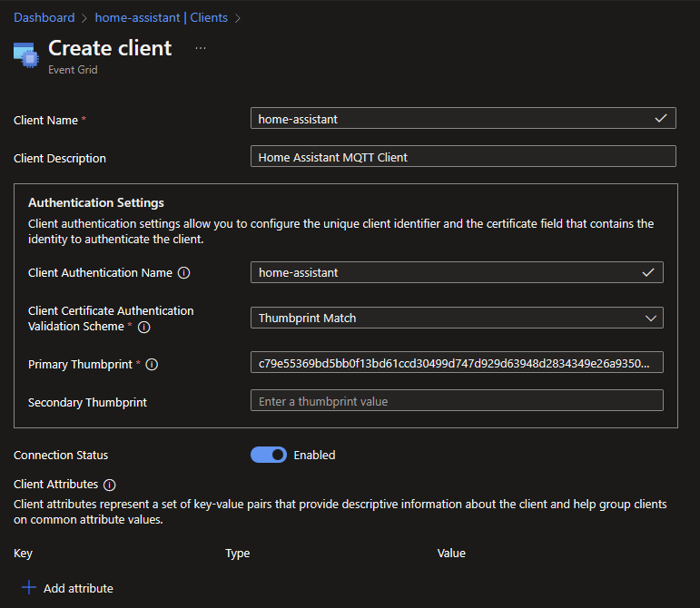Open the Validation Scheme dropdown
Screen dimensions: 700x608
(x=457, y=318)
